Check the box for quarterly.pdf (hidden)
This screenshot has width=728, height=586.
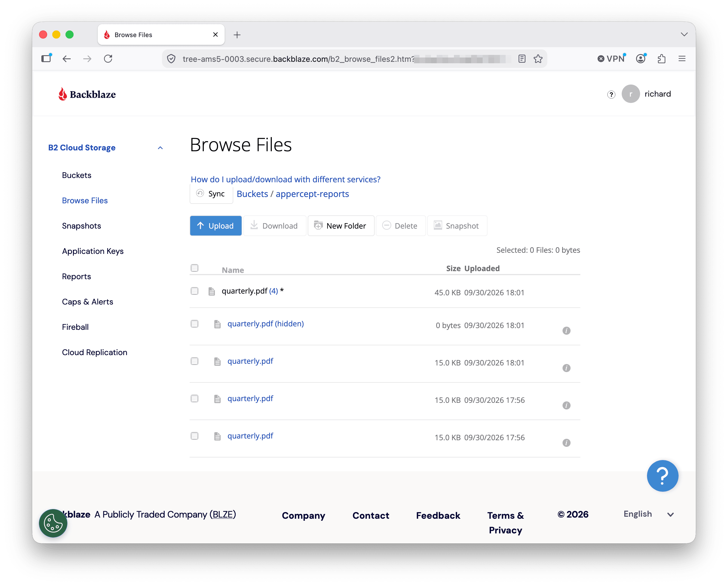(194, 324)
